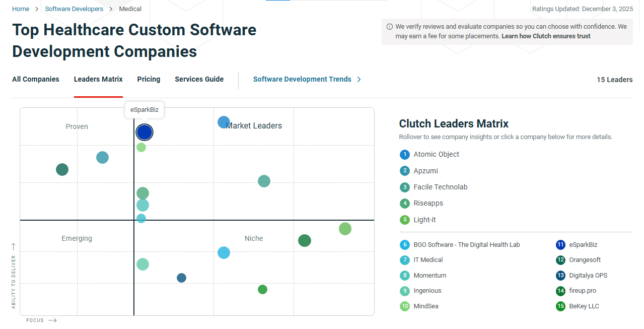
Task: Select the large bubble in the Market Leaders quadrant
Action: click(224, 122)
